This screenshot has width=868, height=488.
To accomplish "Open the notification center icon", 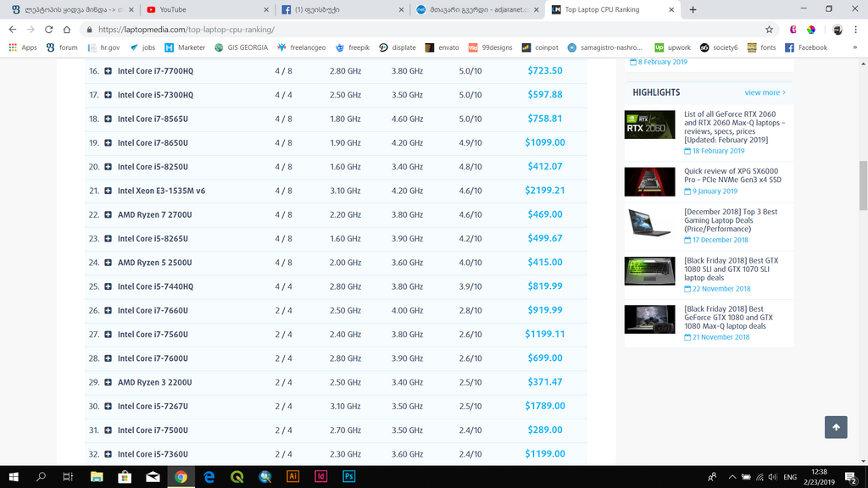I will (x=851, y=476).
